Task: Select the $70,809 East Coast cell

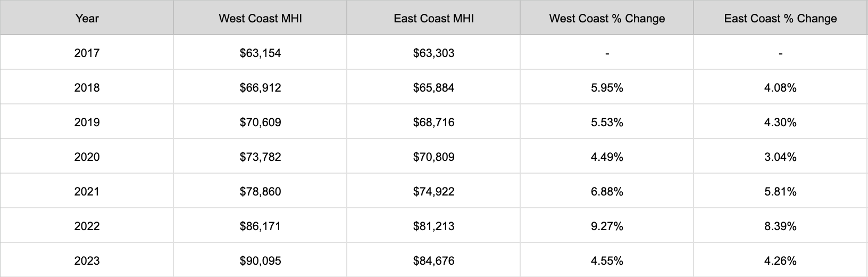Action: 433,157
